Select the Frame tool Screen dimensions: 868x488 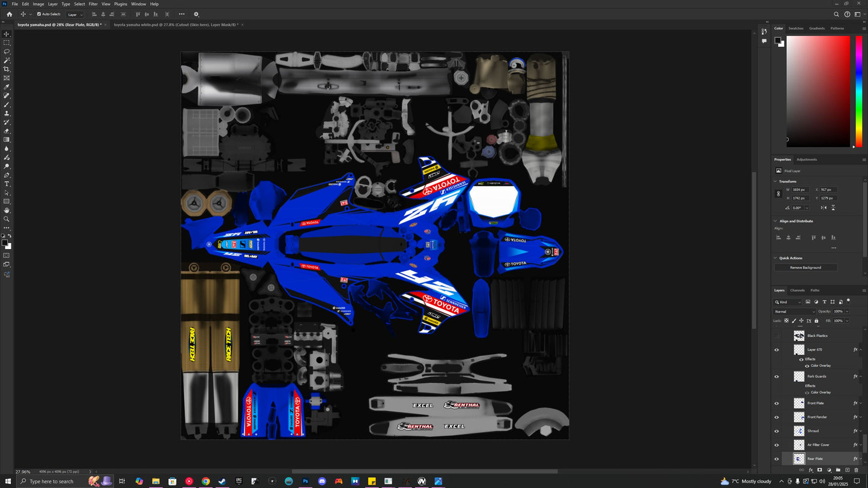pos(7,78)
